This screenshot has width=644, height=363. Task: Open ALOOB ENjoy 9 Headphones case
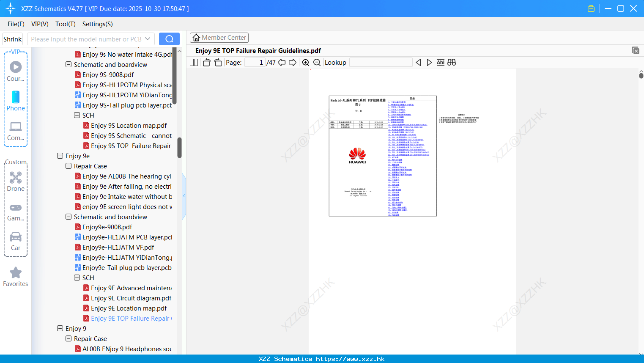click(123, 349)
